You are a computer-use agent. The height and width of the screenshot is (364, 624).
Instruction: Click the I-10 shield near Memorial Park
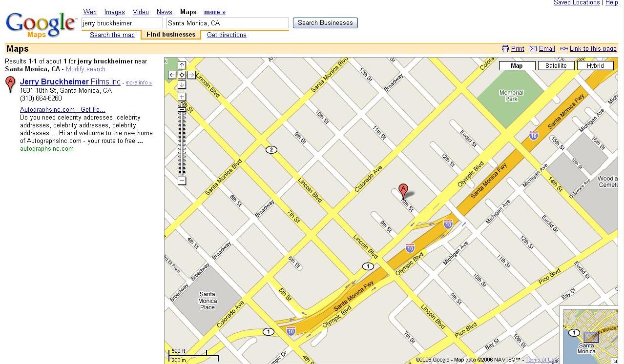534,135
